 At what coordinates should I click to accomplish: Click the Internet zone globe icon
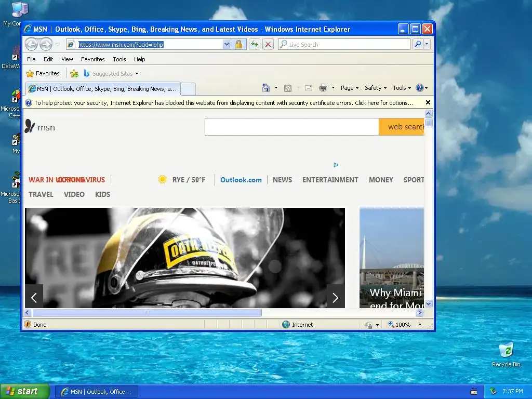click(x=286, y=324)
